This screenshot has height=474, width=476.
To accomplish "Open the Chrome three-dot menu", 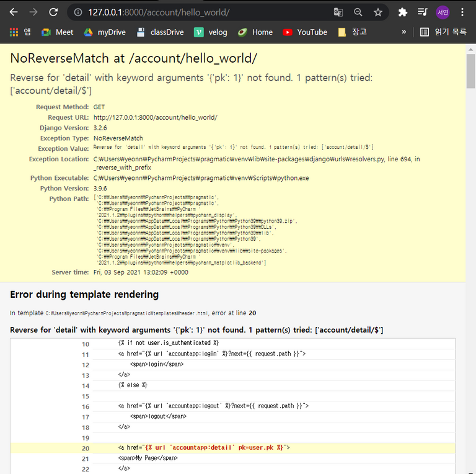I will click(462, 12).
